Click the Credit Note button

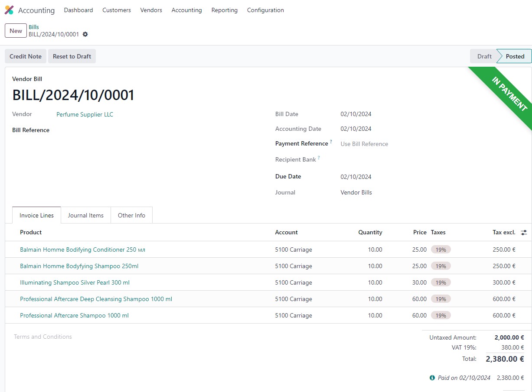point(25,56)
